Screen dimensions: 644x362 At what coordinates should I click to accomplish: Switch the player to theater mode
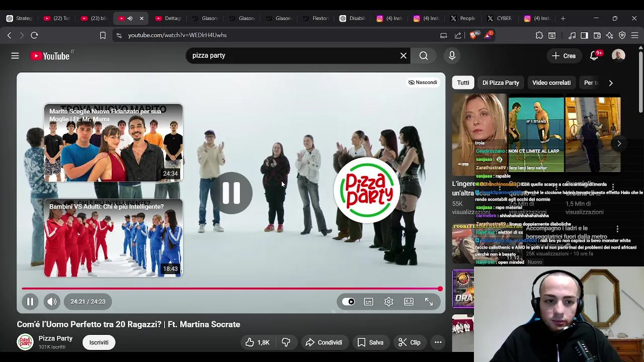(409, 302)
